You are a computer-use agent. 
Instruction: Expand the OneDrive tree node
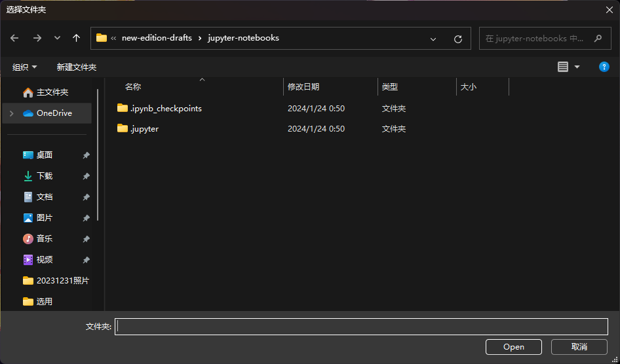point(10,113)
